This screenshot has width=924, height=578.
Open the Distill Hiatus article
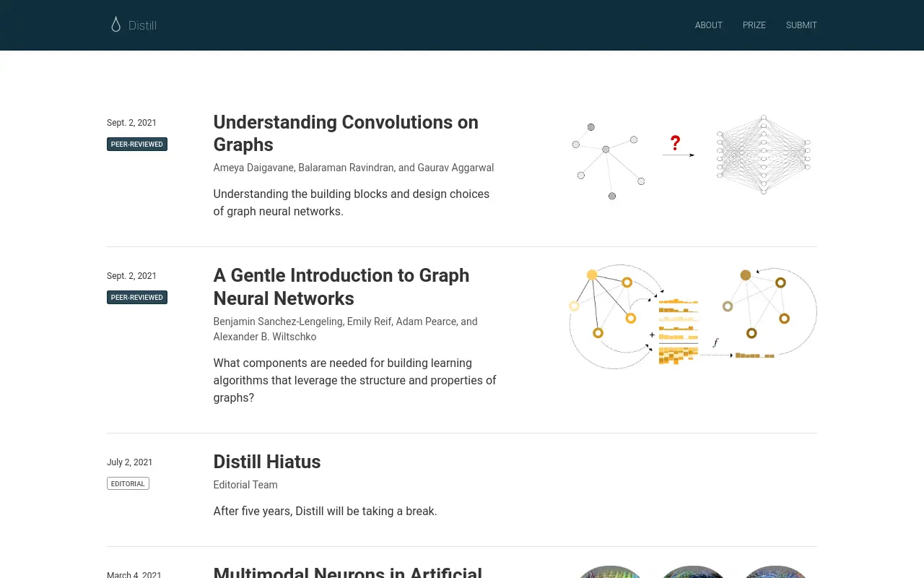[267, 462]
